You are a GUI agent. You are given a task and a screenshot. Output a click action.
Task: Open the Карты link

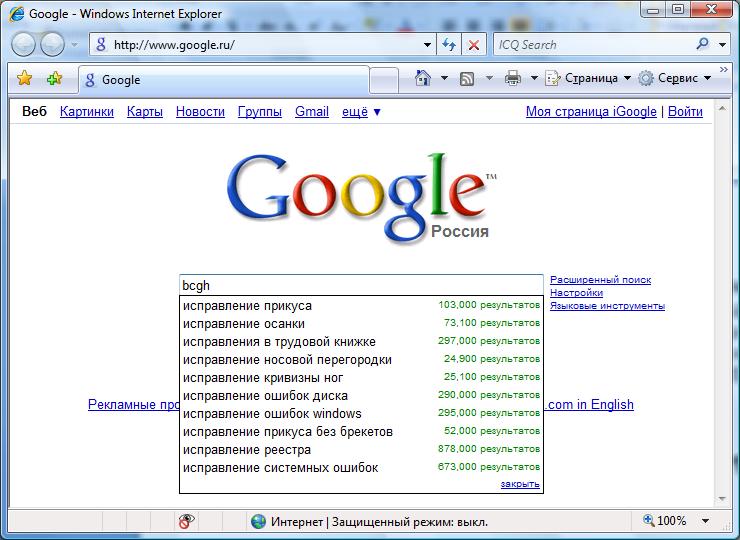pos(145,111)
